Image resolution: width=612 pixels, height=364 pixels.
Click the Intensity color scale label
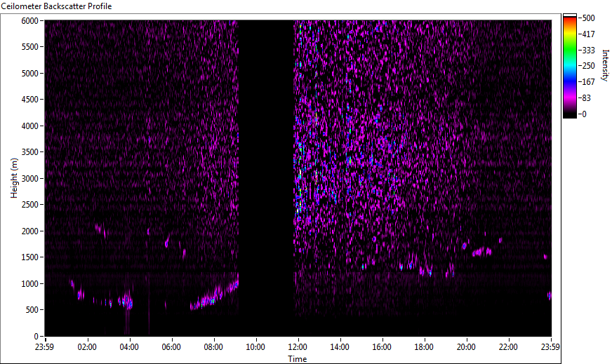pos(606,65)
